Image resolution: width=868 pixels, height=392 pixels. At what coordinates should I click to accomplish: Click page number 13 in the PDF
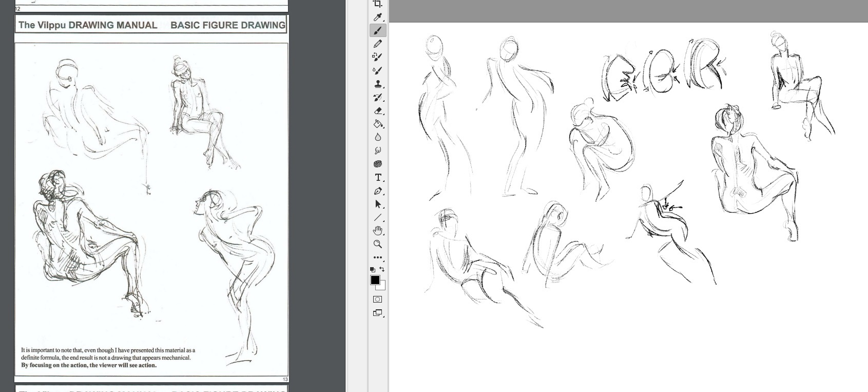[x=285, y=380]
